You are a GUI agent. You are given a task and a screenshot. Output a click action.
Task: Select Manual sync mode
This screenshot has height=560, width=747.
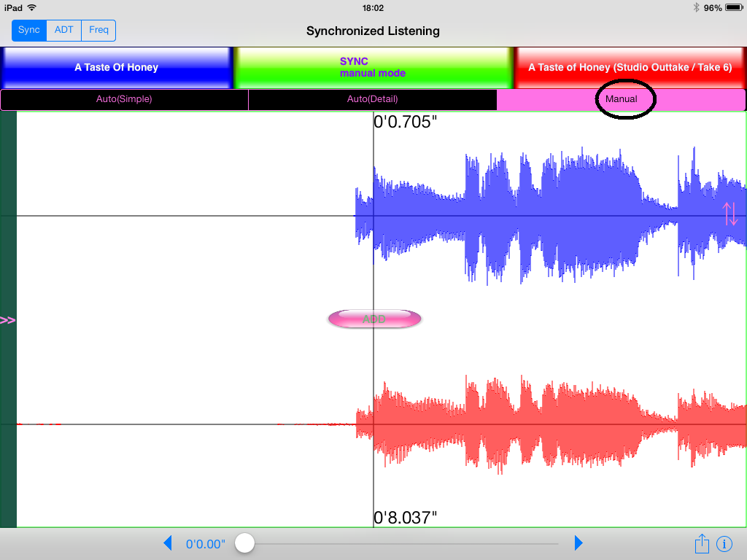(622, 99)
